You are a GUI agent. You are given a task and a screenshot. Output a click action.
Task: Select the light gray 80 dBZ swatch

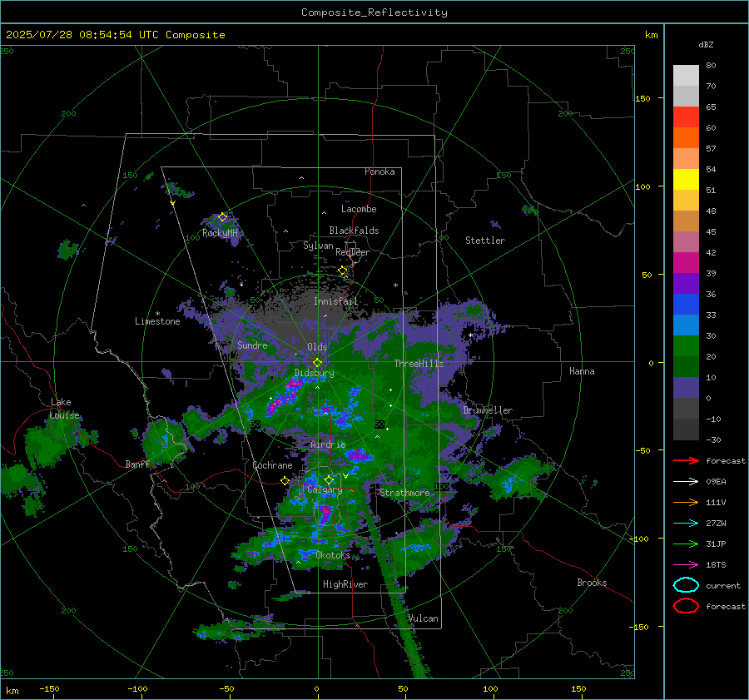tap(686, 76)
